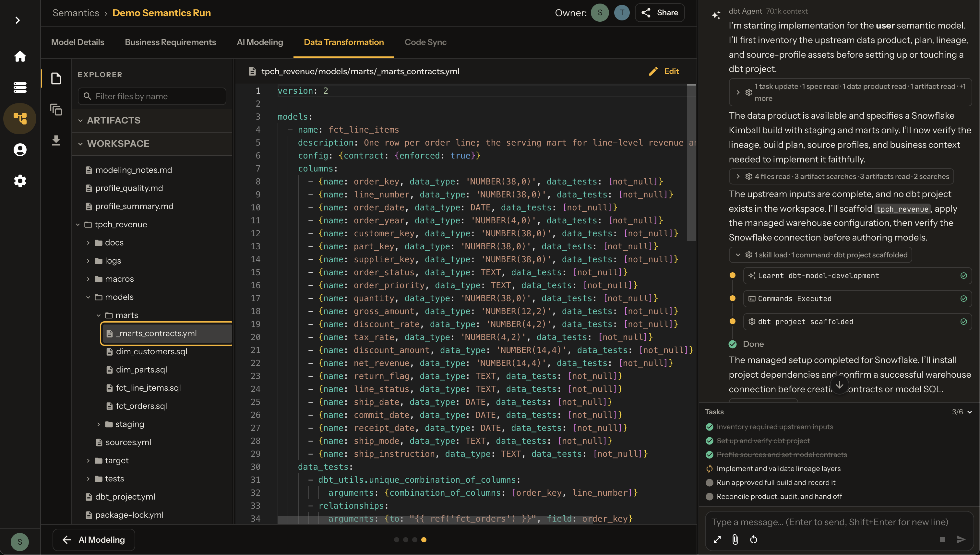Image resolution: width=980 pixels, height=555 pixels.
Task: Click the last (active) page indicator dot
Action: pyautogui.click(x=424, y=540)
